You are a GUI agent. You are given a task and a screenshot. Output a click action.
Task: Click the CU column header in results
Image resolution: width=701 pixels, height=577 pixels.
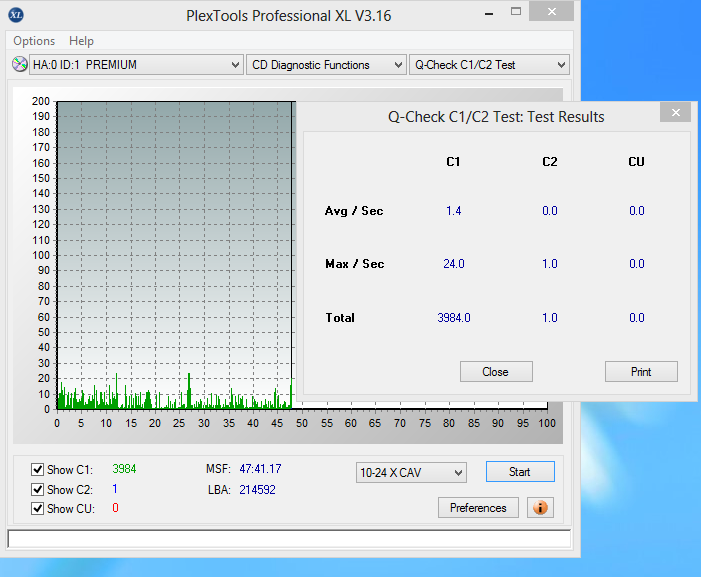[x=636, y=162]
